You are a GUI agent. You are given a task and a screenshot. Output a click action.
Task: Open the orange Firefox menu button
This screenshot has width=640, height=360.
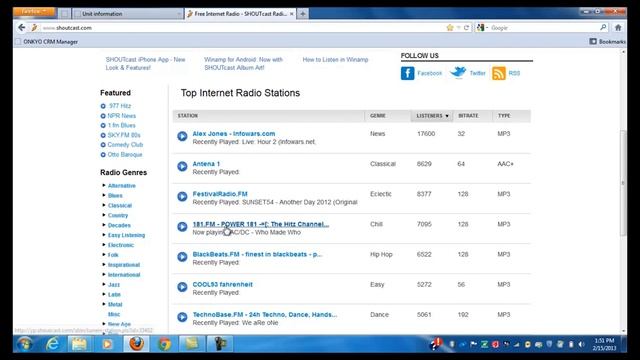(x=34, y=11)
